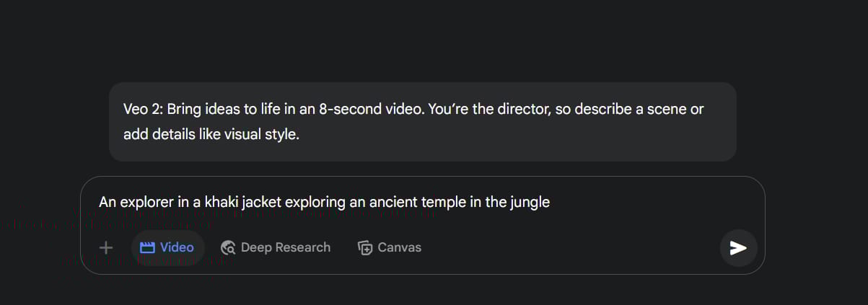Send the prompt with the arrow button
This screenshot has height=305, width=868.
pos(738,248)
